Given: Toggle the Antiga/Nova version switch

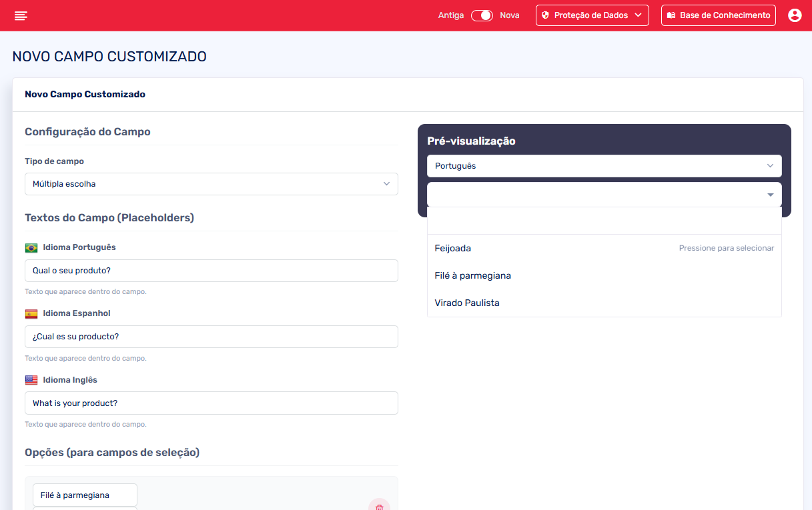Looking at the screenshot, I should tap(481, 15).
